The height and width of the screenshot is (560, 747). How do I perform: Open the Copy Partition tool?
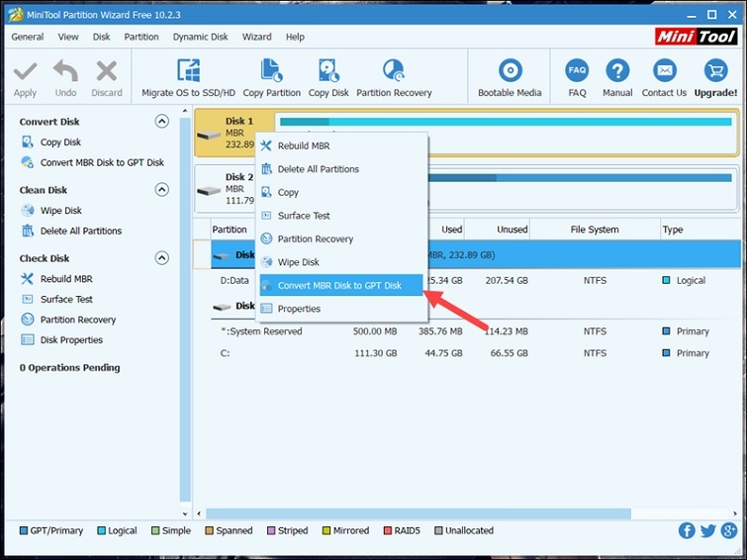271,72
